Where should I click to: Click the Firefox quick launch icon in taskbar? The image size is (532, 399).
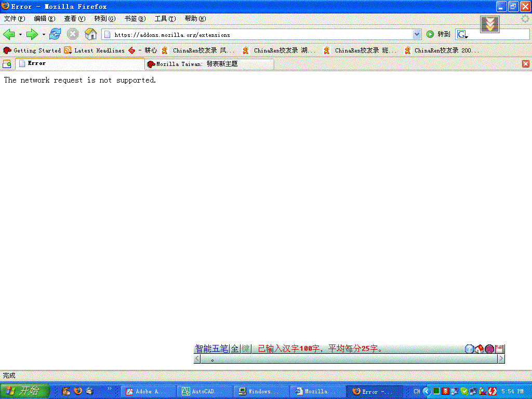point(78,391)
